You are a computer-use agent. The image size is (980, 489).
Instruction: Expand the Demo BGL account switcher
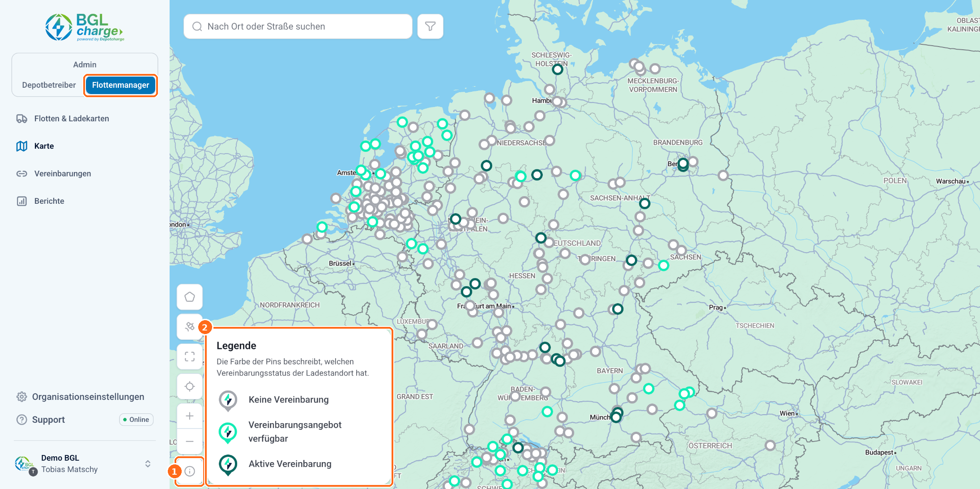point(148,464)
